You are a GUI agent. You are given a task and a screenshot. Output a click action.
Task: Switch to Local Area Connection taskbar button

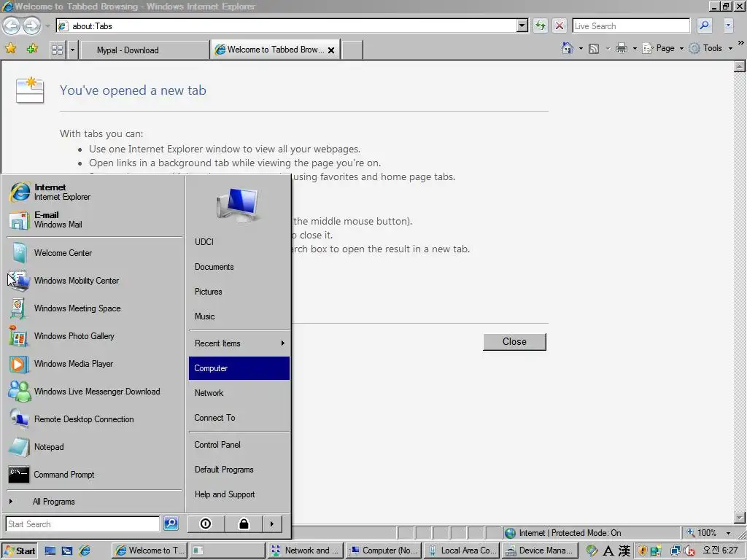(462, 551)
